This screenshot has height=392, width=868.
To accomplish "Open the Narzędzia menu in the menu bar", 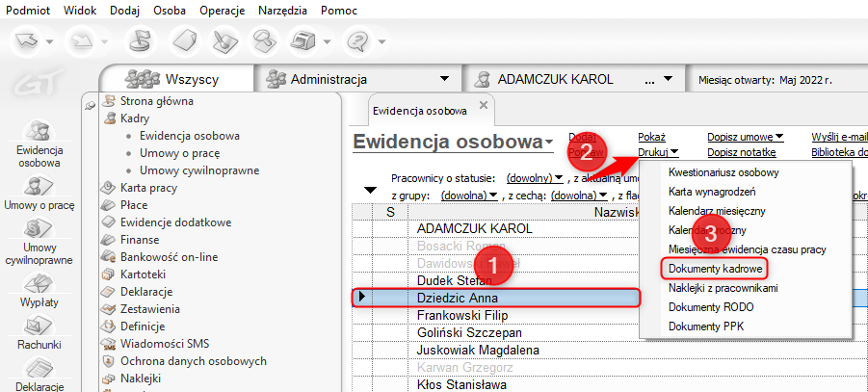I will [280, 11].
